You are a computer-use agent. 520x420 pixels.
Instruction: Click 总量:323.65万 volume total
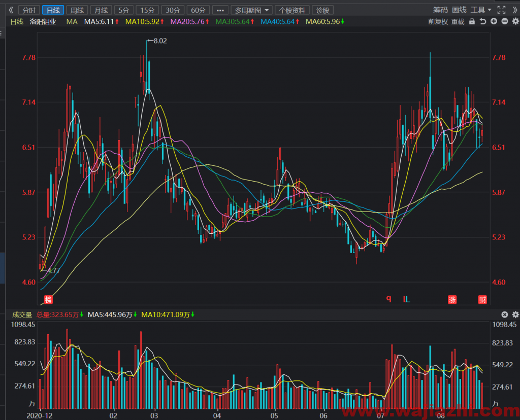coord(60,314)
